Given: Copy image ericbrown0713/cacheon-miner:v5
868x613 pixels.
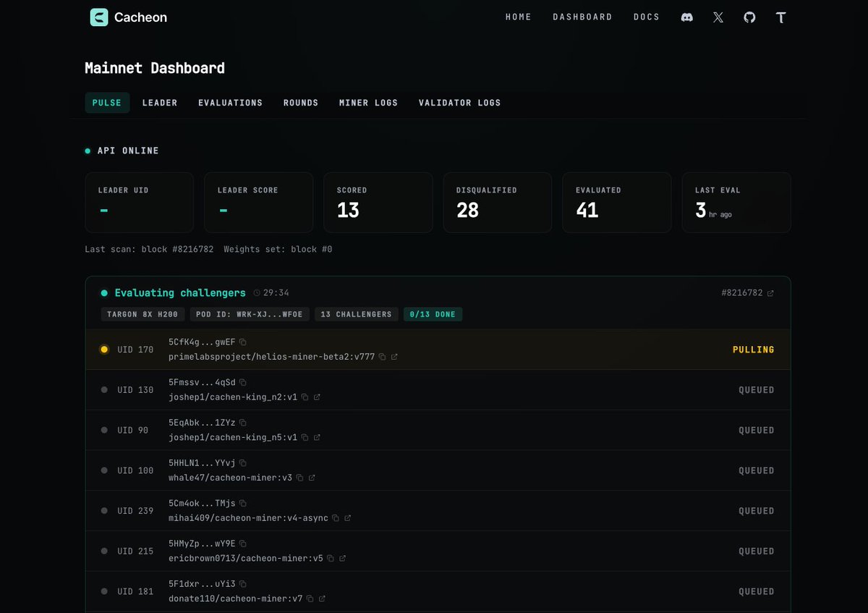Looking at the screenshot, I should pos(331,559).
